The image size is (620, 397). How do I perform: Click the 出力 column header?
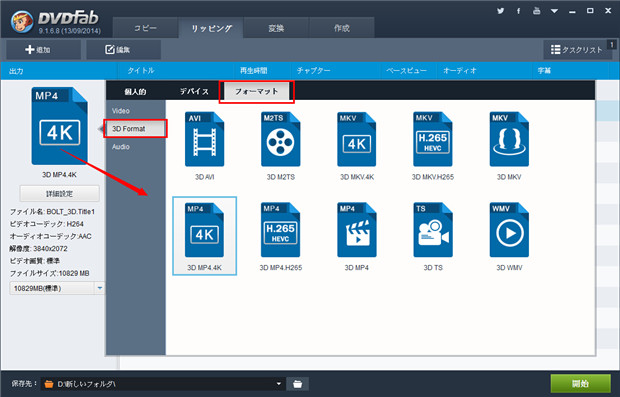[16, 71]
